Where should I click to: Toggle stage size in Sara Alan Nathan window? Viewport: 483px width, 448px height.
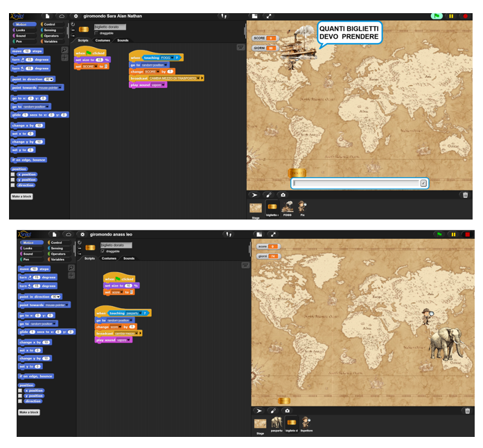(x=254, y=16)
